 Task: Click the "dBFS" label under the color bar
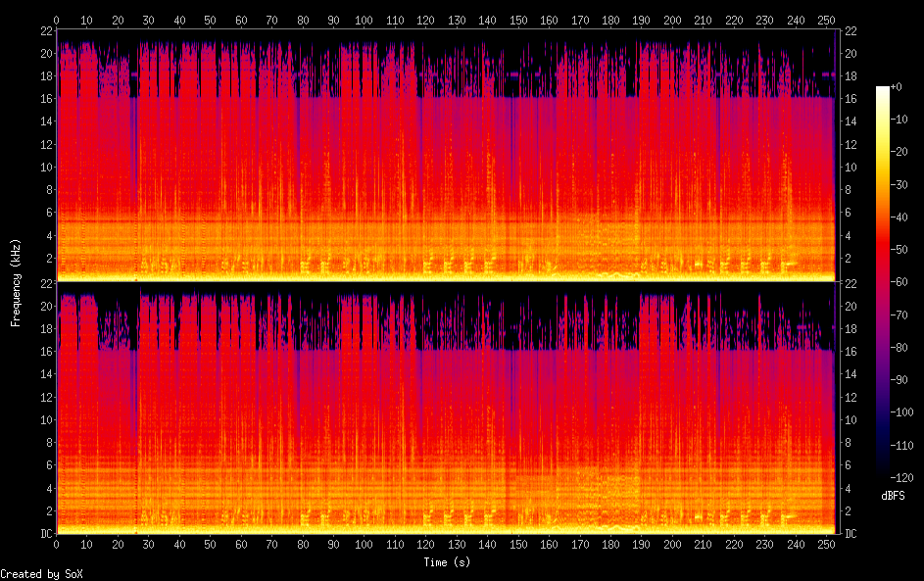[x=893, y=496]
